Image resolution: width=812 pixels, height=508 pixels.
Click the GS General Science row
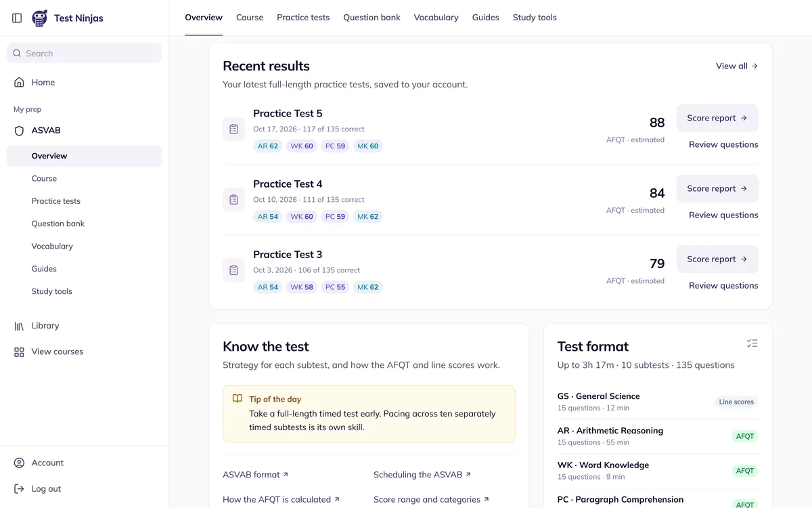coord(658,402)
